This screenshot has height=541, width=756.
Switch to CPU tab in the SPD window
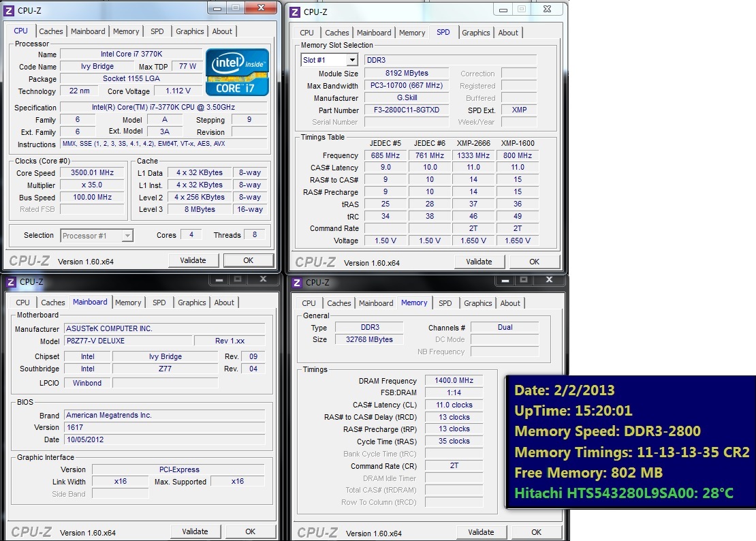tap(306, 33)
